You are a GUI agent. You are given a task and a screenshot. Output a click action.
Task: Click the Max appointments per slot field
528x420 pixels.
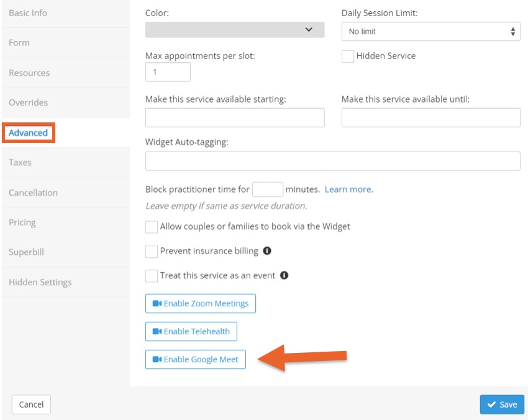pos(168,71)
